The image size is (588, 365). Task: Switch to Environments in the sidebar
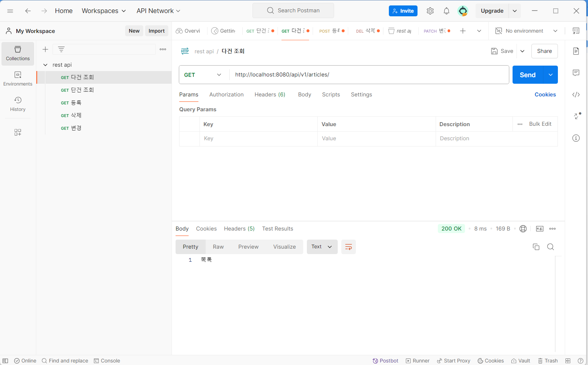18,79
